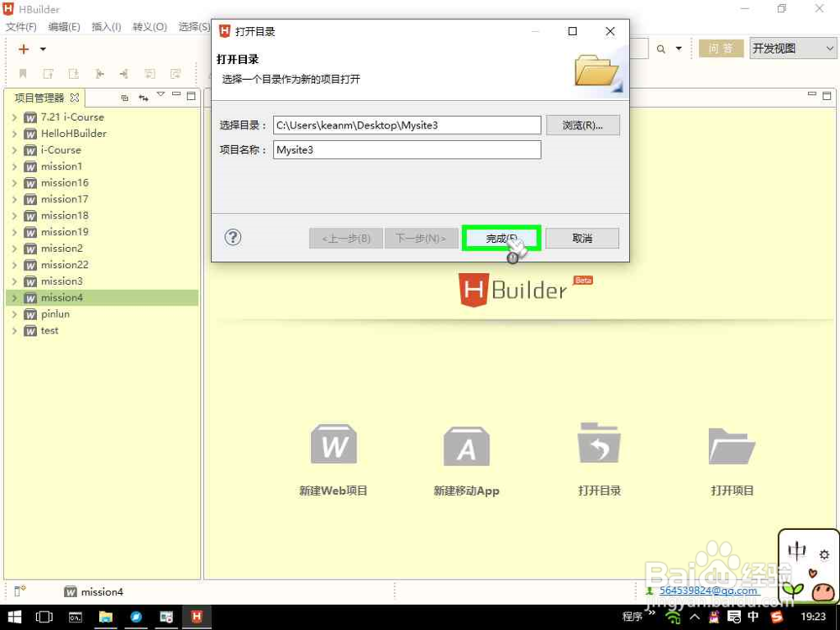The height and width of the screenshot is (630, 840).
Task: Select the mission22 project row
Action: coord(102,265)
